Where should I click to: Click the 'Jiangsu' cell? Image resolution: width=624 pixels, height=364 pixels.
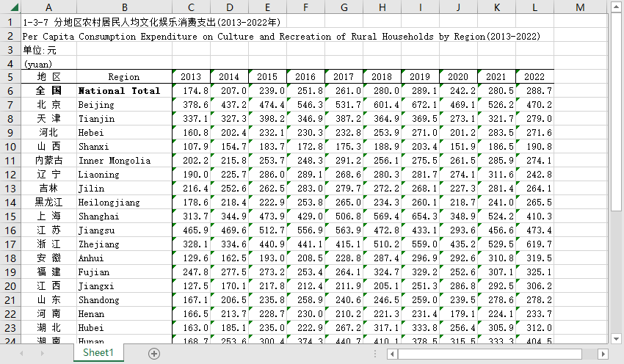pos(124,230)
